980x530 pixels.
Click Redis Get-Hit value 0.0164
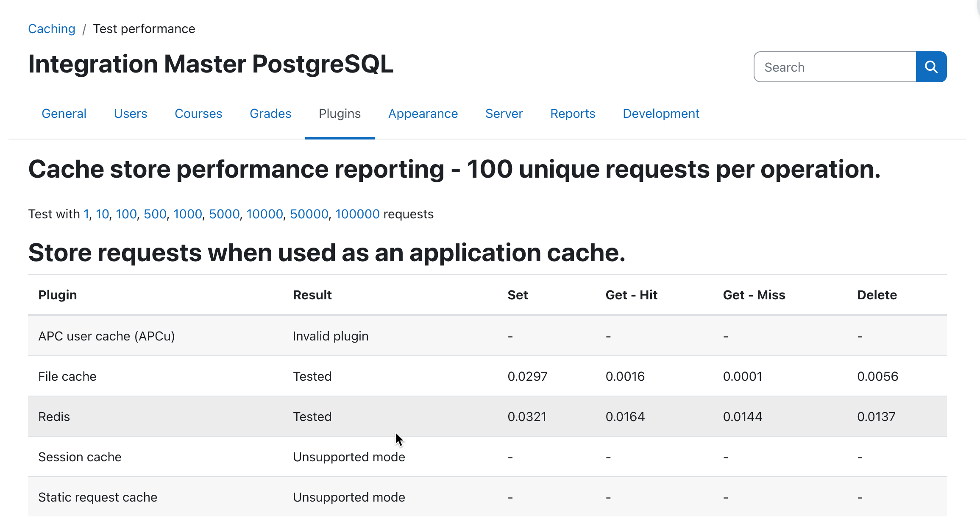pyautogui.click(x=625, y=417)
